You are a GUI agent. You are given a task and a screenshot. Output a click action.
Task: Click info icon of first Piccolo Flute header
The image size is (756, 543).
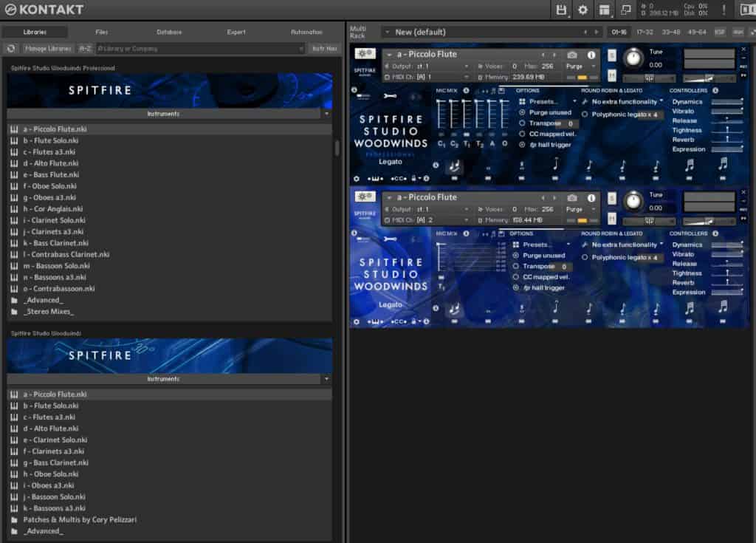pyautogui.click(x=591, y=55)
